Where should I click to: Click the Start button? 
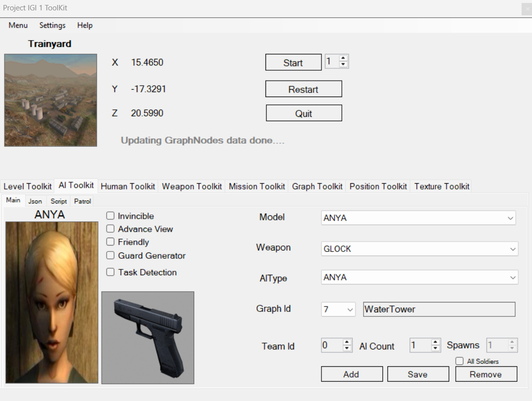tap(293, 62)
